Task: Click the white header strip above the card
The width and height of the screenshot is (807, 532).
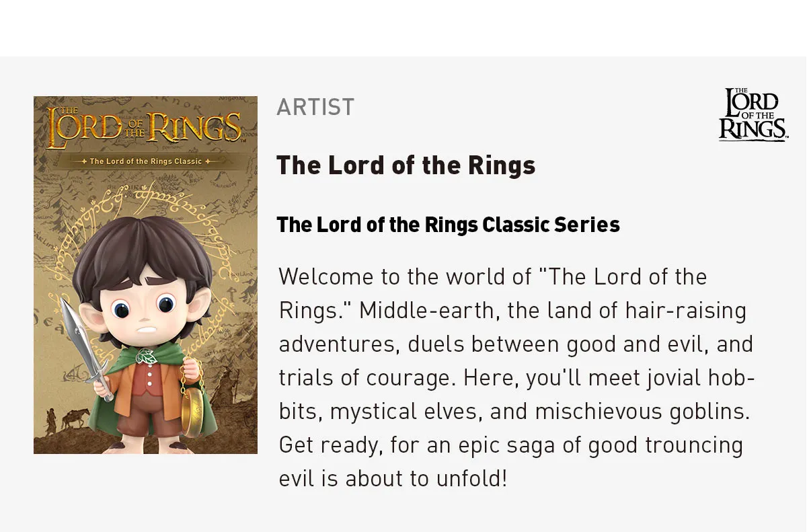Action: coord(403,28)
